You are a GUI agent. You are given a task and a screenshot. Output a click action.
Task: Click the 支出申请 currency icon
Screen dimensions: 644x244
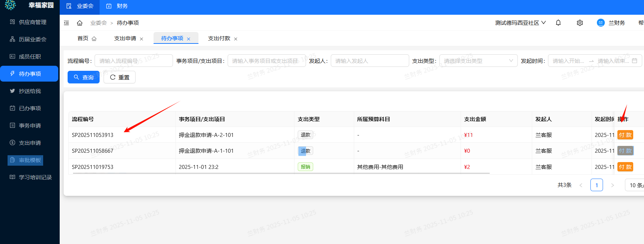tap(12, 143)
